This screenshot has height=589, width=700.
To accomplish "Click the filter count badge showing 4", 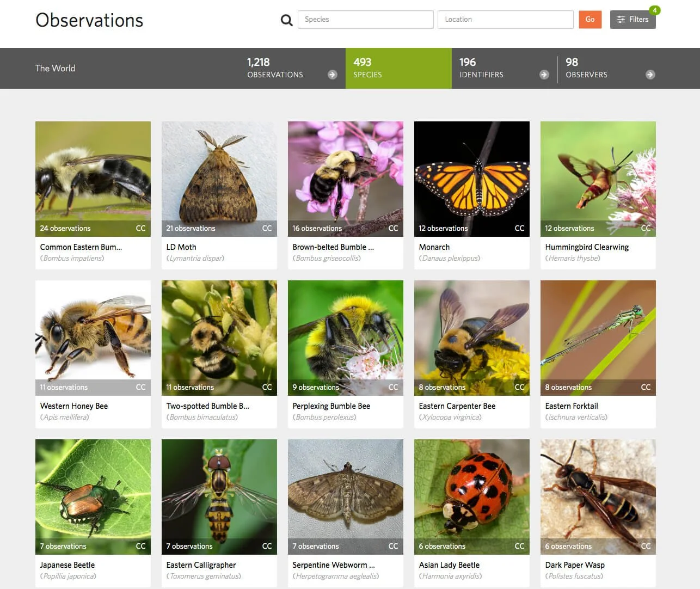I will click(654, 10).
